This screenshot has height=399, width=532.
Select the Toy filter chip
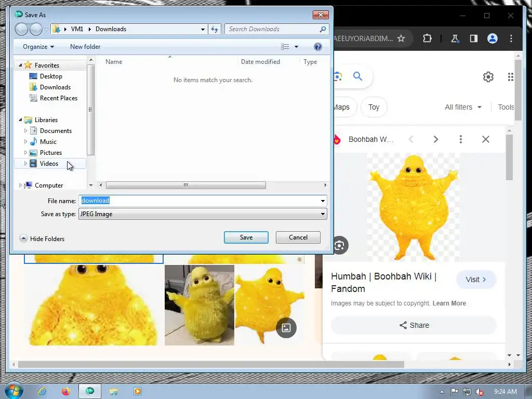pos(374,107)
